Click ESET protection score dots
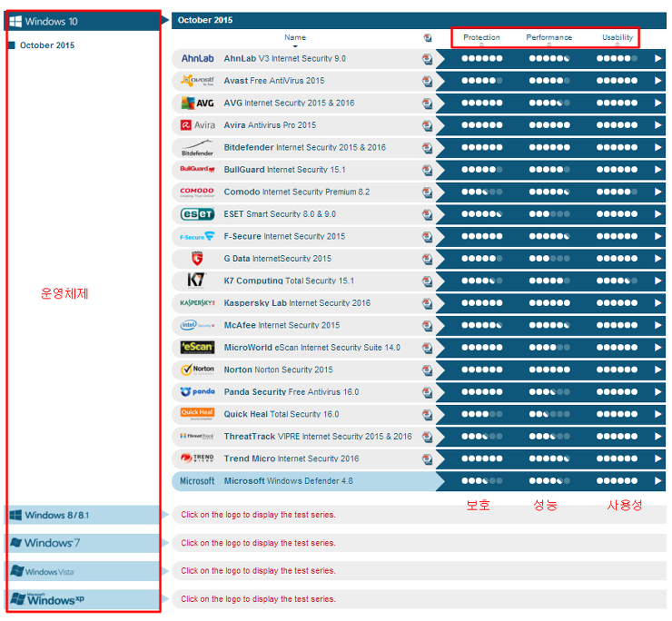The image size is (672, 621). pos(481,214)
